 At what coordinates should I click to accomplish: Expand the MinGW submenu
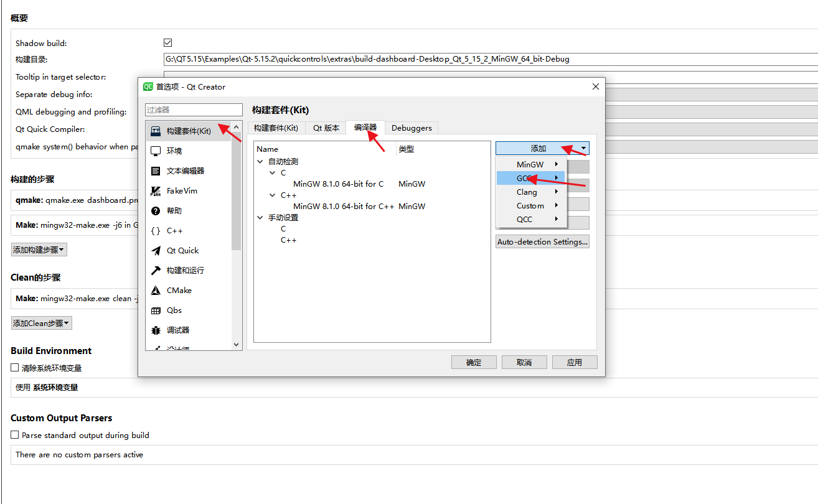click(x=531, y=165)
